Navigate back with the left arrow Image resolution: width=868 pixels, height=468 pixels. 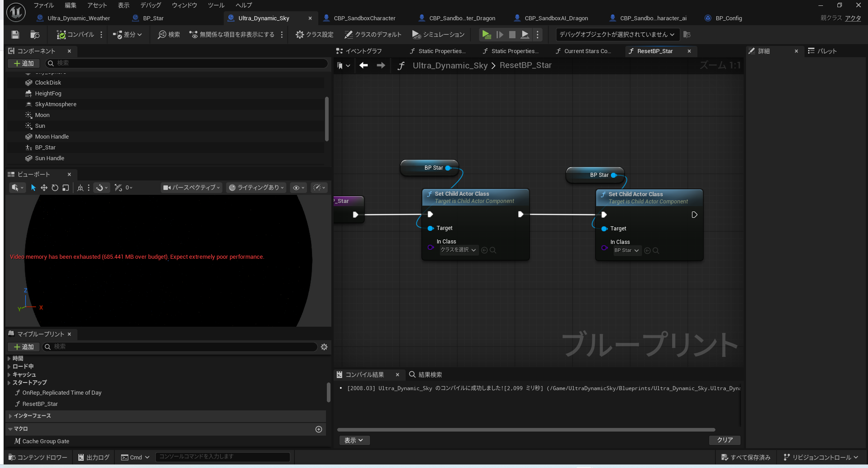point(363,66)
